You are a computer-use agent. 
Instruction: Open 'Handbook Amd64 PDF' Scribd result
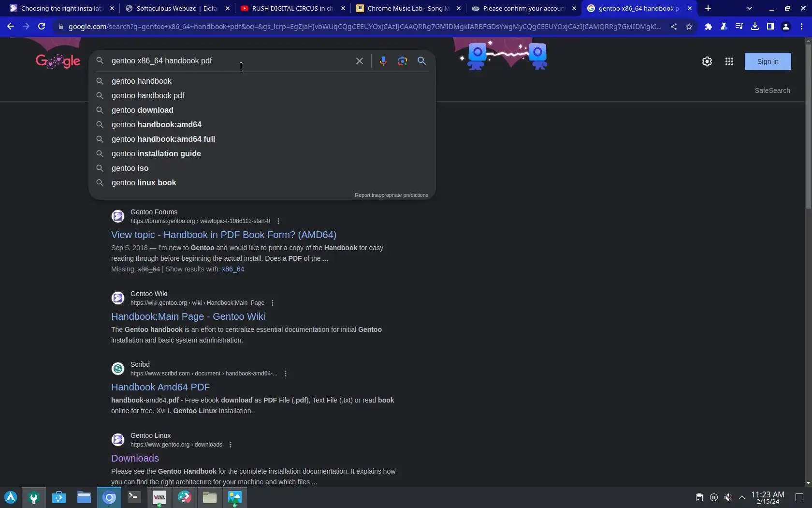click(160, 387)
